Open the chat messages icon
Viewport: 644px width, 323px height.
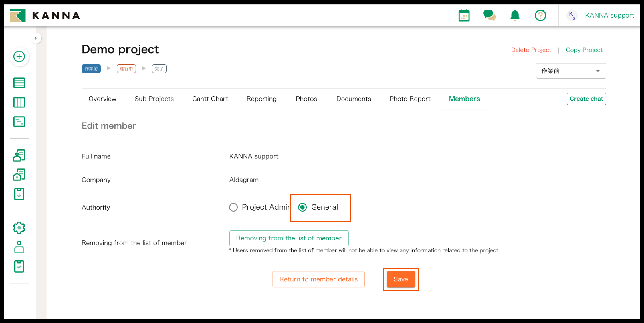489,15
